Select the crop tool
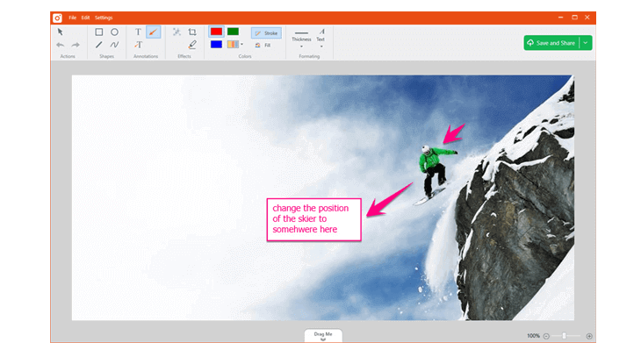This screenshot has height=364, width=641. (x=192, y=32)
